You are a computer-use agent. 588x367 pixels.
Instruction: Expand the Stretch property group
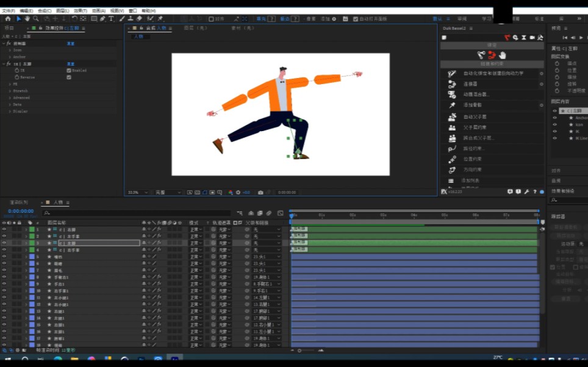[x=10, y=91]
